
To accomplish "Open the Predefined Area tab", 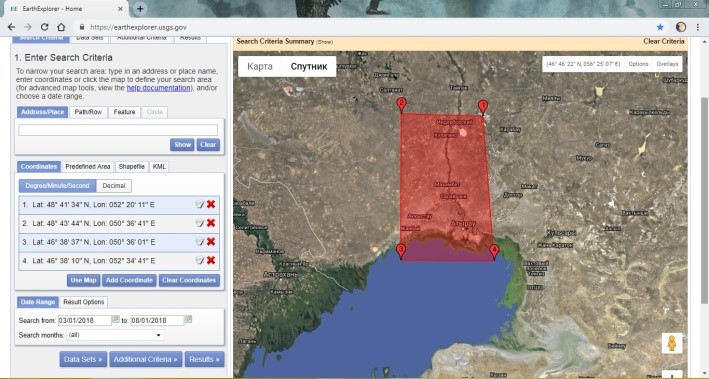I will 88,167.
